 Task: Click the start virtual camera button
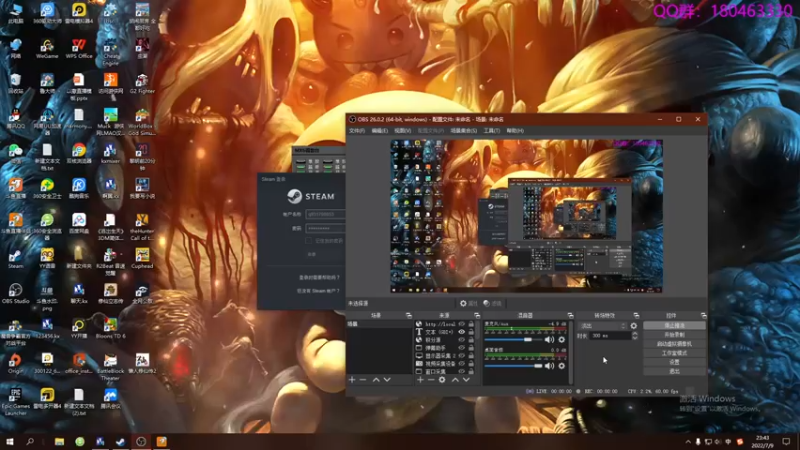(674, 344)
